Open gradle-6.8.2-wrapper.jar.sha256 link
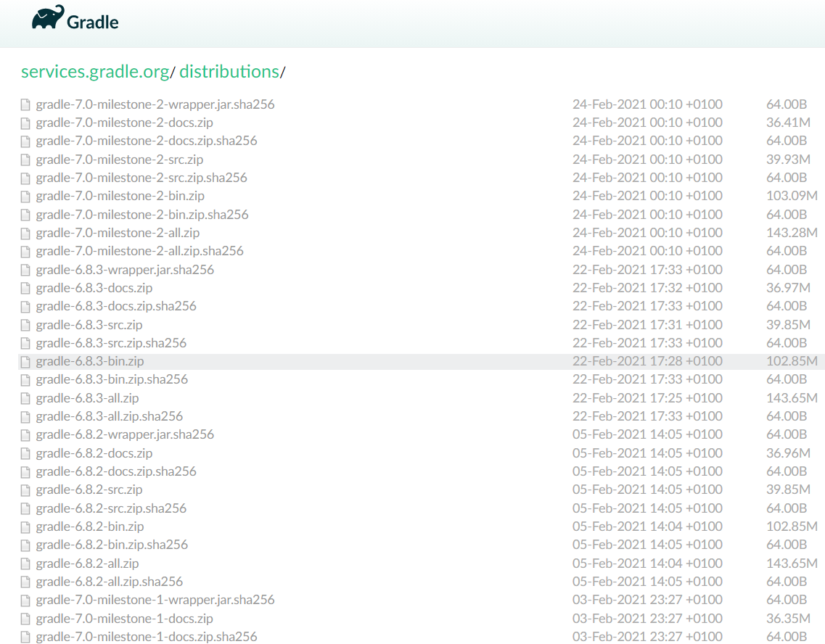The width and height of the screenshot is (825, 644). tap(125, 434)
